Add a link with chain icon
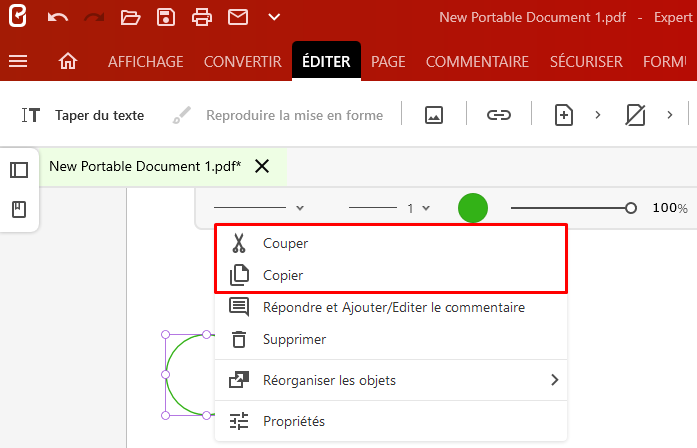The image size is (697, 448). (x=498, y=115)
